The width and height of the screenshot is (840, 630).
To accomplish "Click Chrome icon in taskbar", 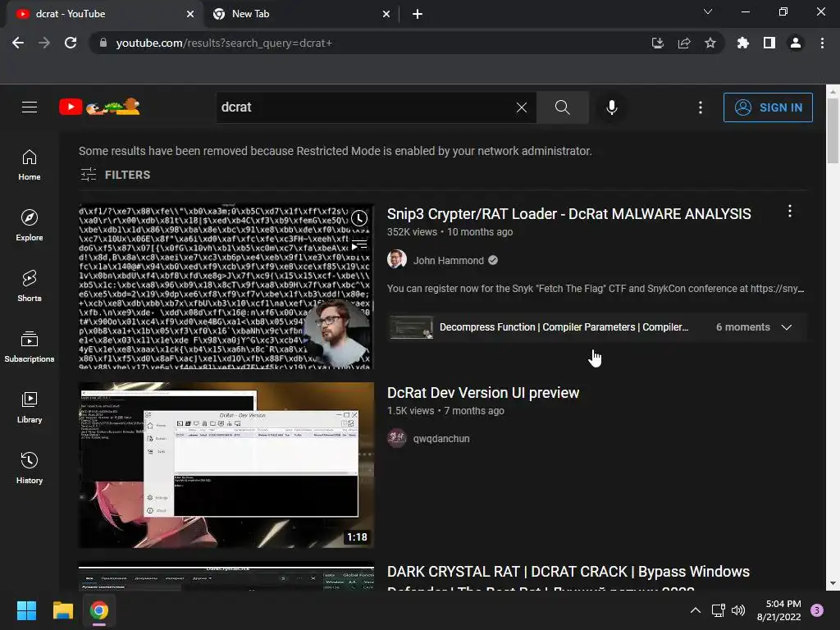I will coord(99,610).
